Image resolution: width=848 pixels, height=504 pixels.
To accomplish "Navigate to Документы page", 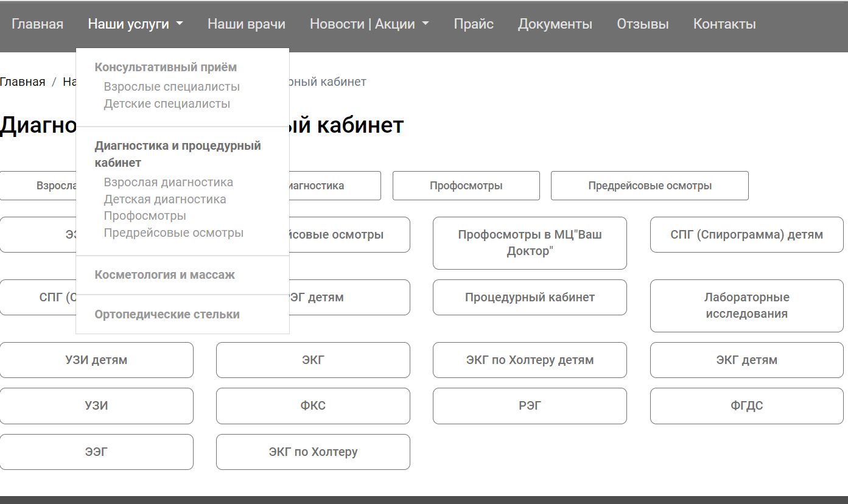I will pyautogui.click(x=555, y=24).
